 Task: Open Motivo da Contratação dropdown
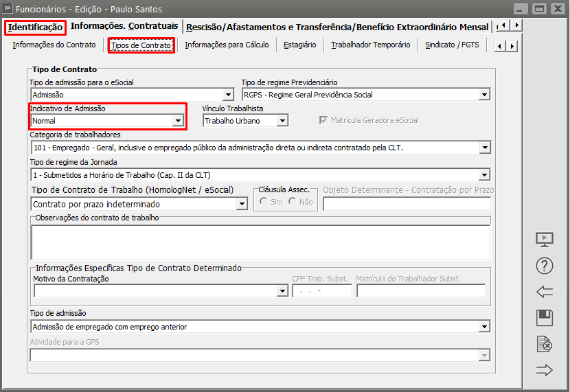[x=282, y=290]
